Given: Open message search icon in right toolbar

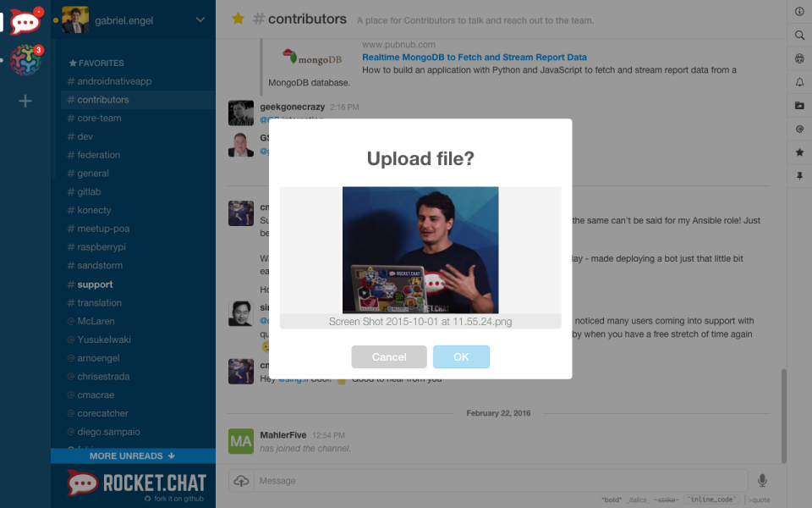Looking at the screenshot, I should [x=799, y=36].
